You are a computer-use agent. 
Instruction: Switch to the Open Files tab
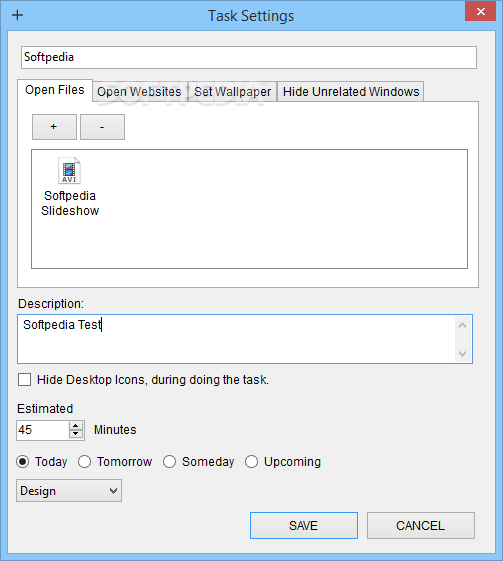(55, 90)
